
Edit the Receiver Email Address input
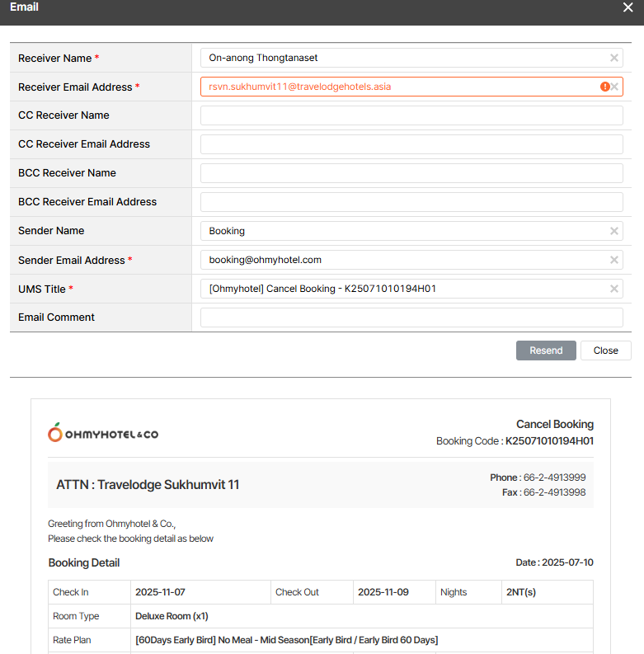(x=411, y=87)
